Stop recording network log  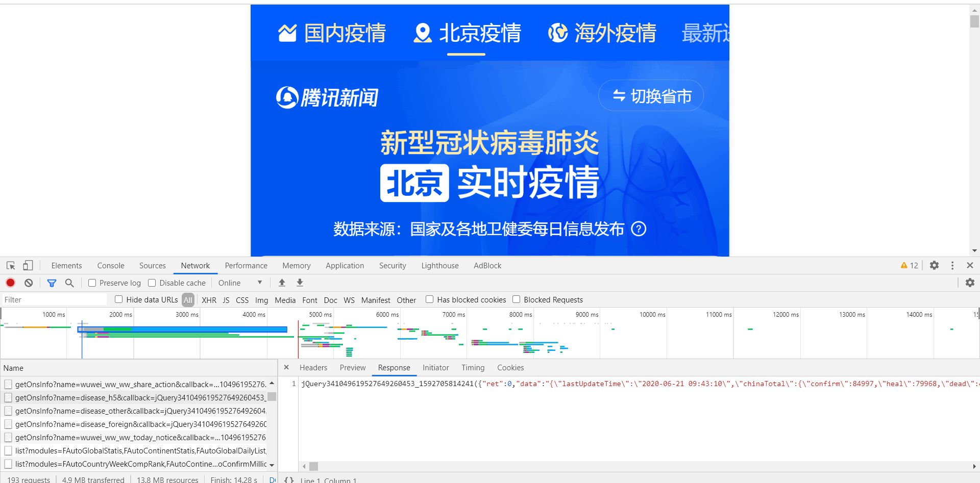pyautogui.click(x=11, y=283)
